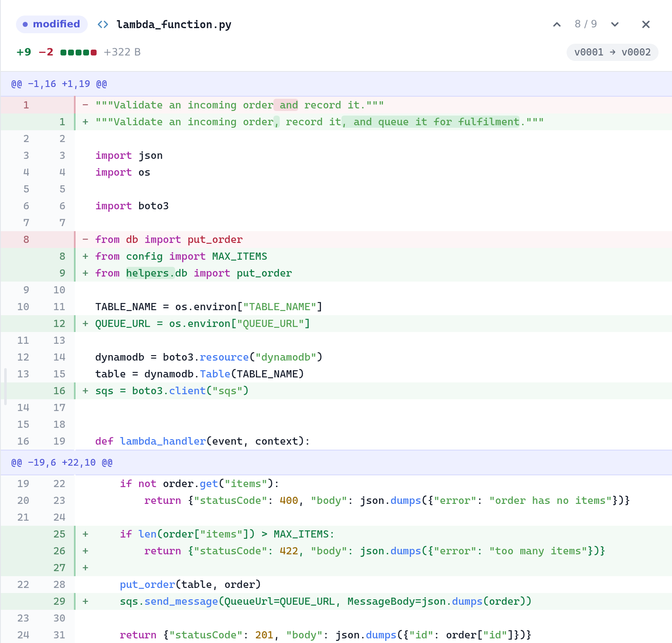Click the −2 deletions count

pos(46,52)
